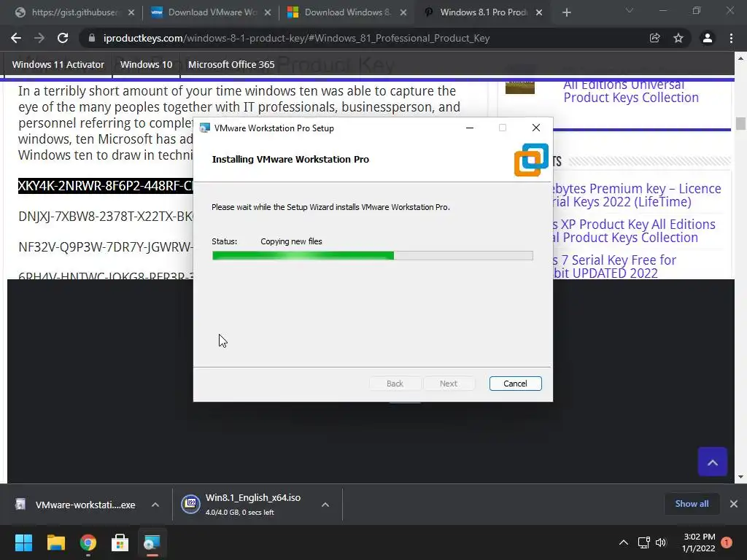This screenshot has height=560, width=747.
Task: Open tab search dropdown in Chrome
Action: click(x=630, y=10)
